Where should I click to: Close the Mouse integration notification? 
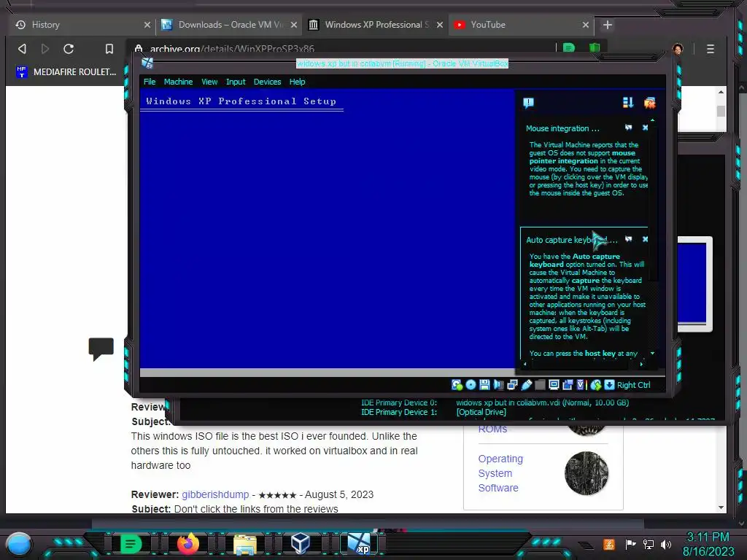click(x=645, y=128)
